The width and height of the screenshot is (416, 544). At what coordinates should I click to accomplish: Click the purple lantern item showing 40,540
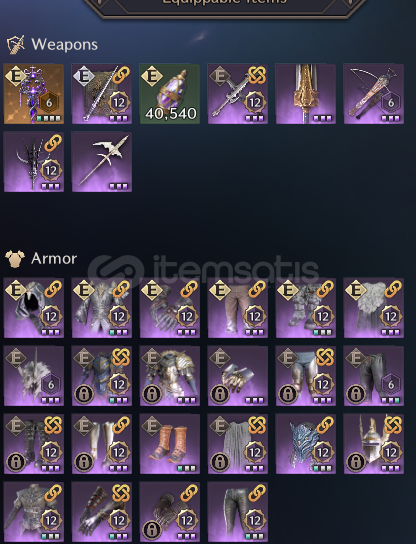click(170, 94)
